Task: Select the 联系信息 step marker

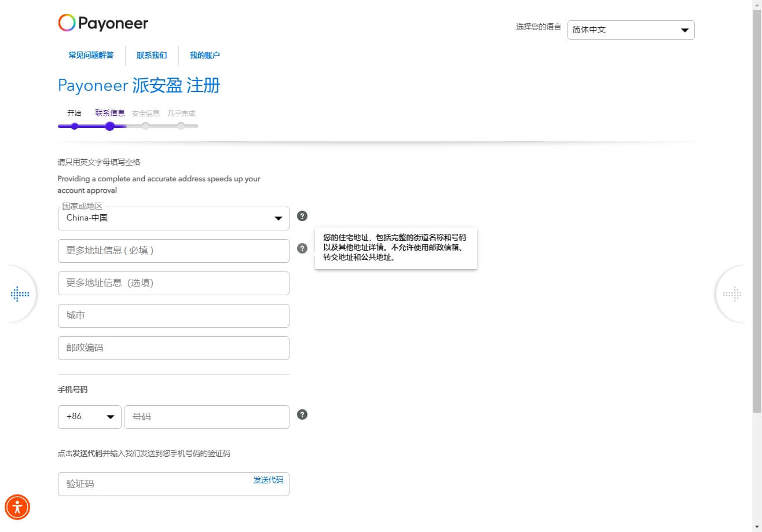Action: click(110, 126)
